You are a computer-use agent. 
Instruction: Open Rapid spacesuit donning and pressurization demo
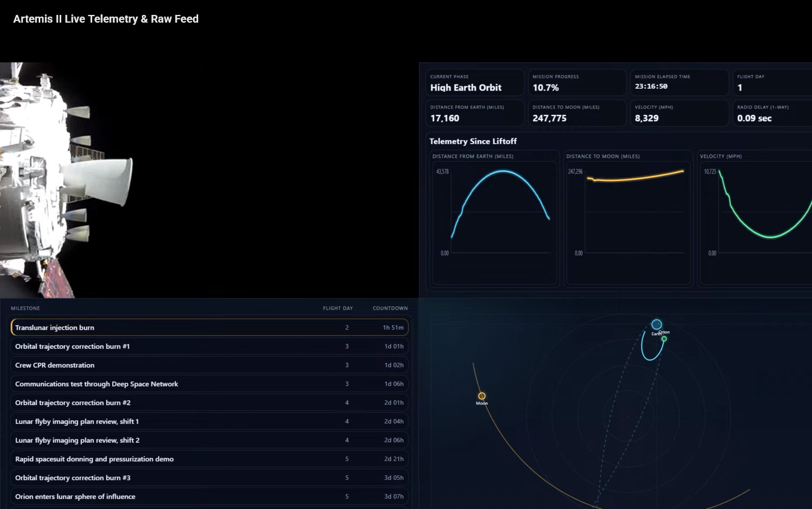[209, 459]
